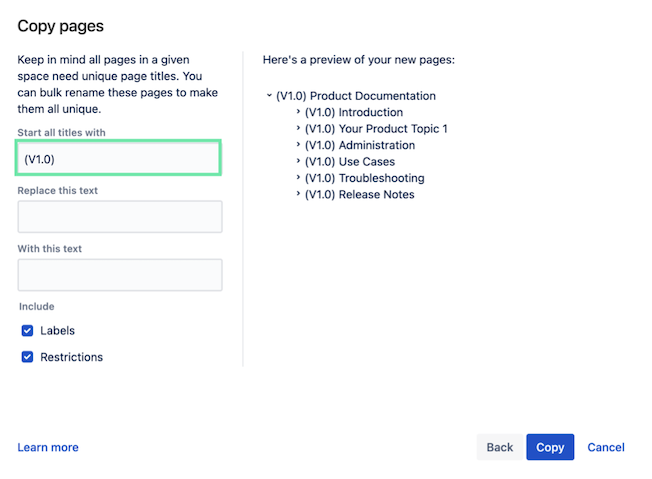Collapse the Product Documentation tree root
The width and height of the screenshot is (652, 479).
pos(269,96)
